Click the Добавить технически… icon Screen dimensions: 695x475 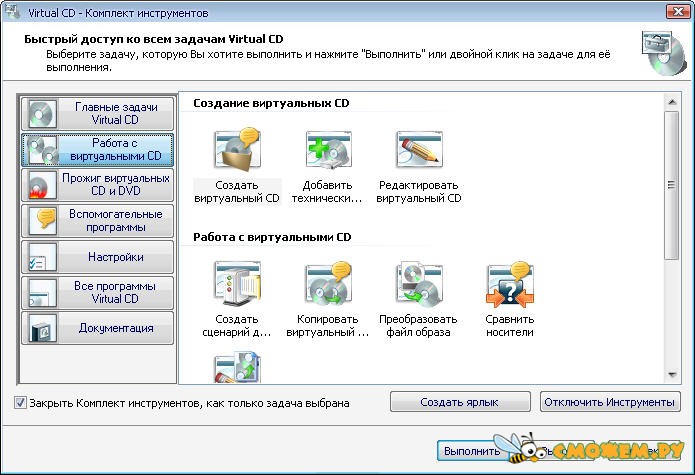(x=328, y=150)
